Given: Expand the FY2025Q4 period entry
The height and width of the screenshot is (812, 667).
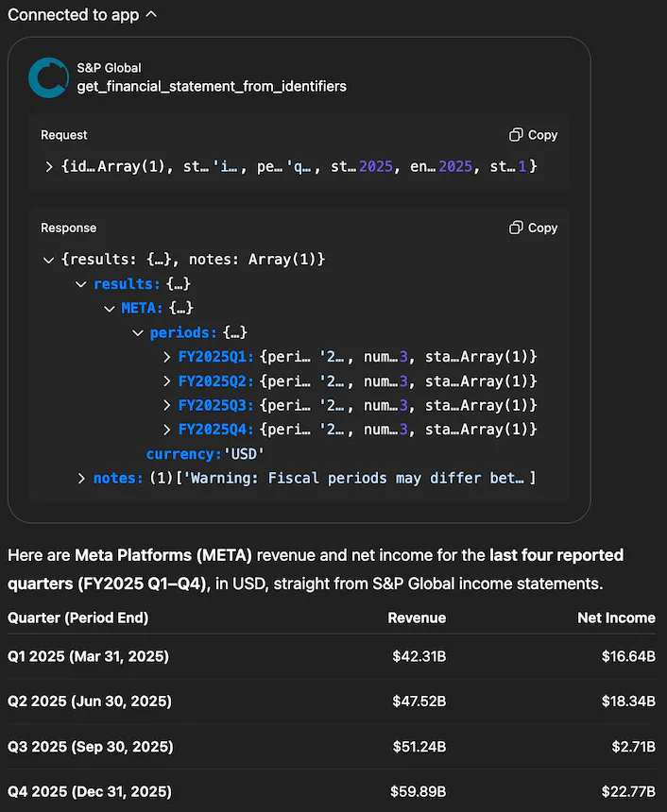Looking at the screenshot, I should pyautogui.click(x=167, y=430).
